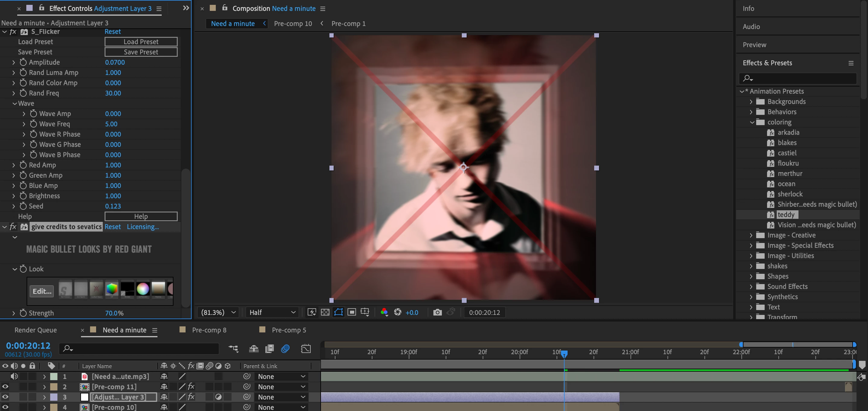
Task: Take a snapshot with the camera icon
Action: point(437,312)
